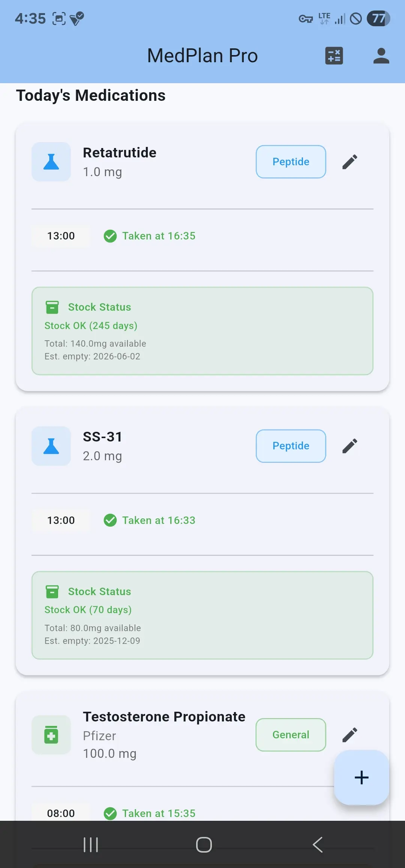This screenshot has width=405, height=868.
Task: Toggle Testosterone taken checkmark at 15:35
Action: point(110,813)
